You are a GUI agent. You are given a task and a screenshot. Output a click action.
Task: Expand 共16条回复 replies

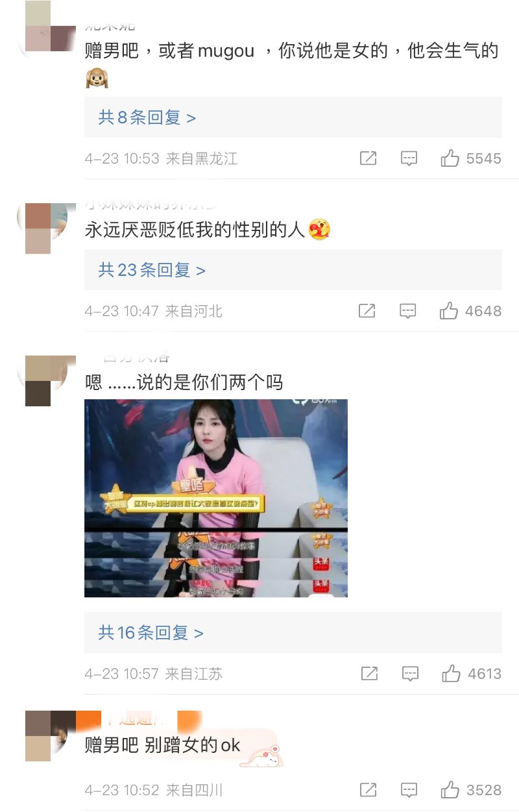click(x=293, y=632)
